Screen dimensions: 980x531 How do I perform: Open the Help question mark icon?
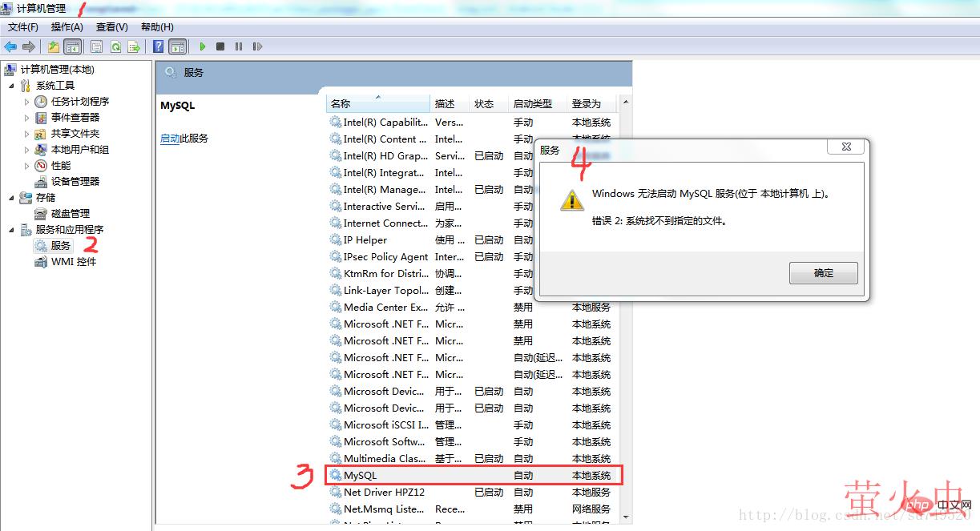(159, 46)
